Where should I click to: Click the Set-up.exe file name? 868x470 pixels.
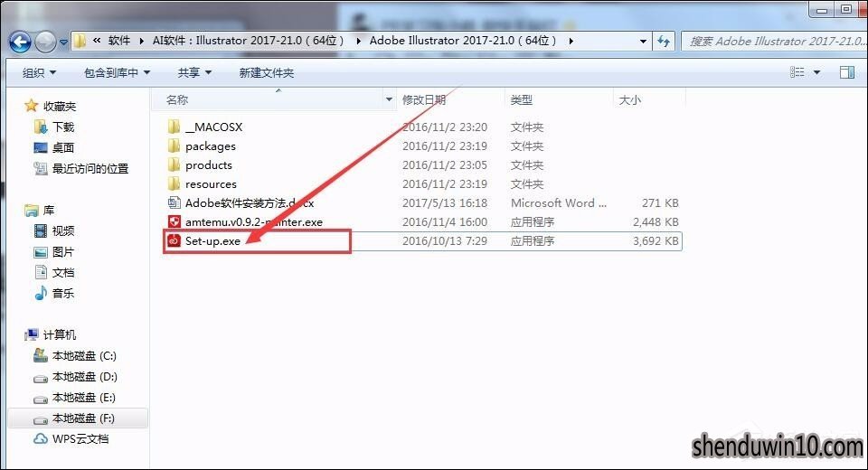212,240
